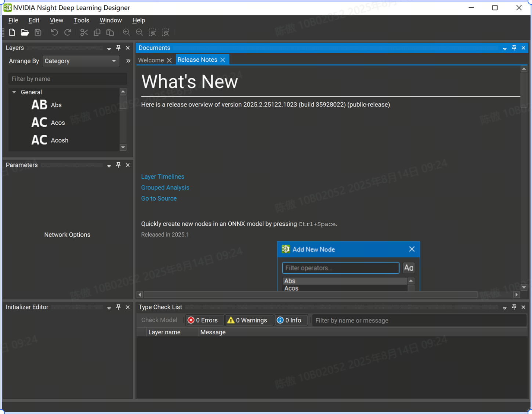This screenshot has width=532, height=414.
Task: Open the View menu
Action: [57, 20]
